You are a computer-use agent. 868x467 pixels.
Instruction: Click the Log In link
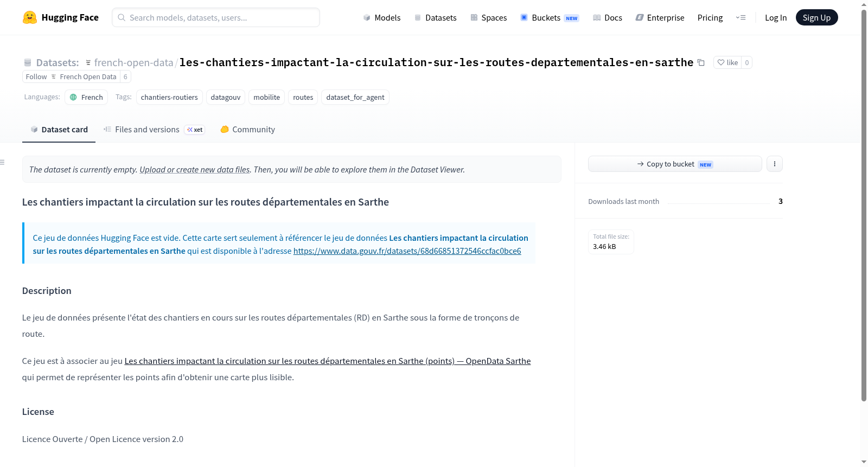pos(776,17)
